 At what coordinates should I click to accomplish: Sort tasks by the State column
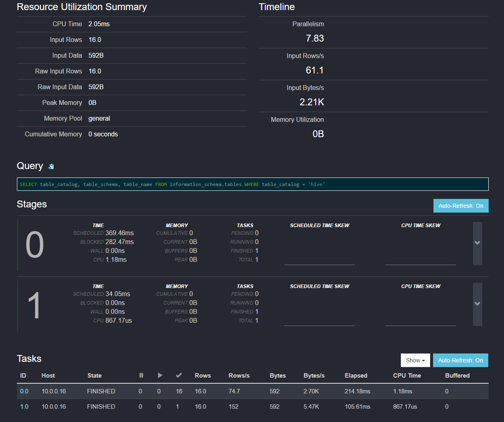[94, 376]
